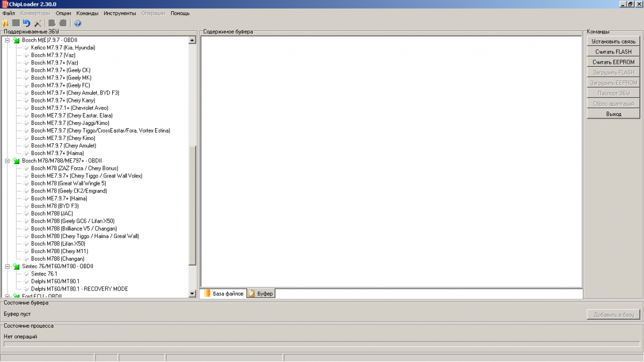Image resolution: width=644 pixels, height=362 pixels.
Task: Open the Опции menu
Action: click(63, 13)
